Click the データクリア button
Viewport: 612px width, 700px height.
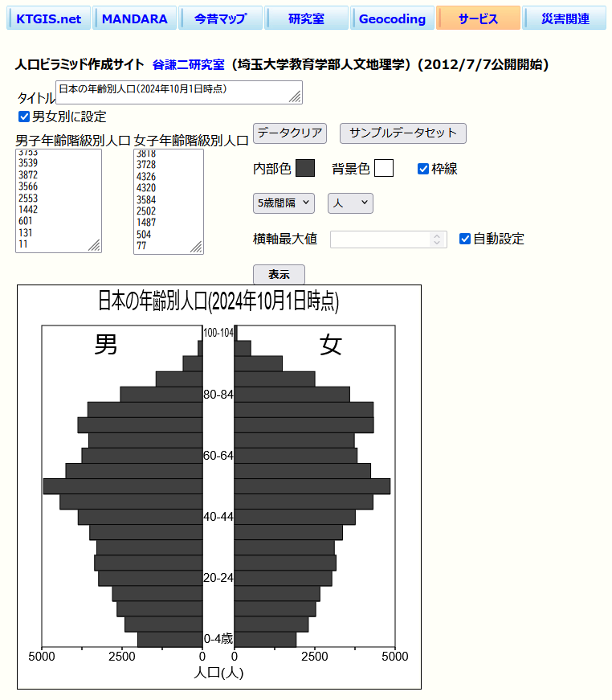coord(290,133)
